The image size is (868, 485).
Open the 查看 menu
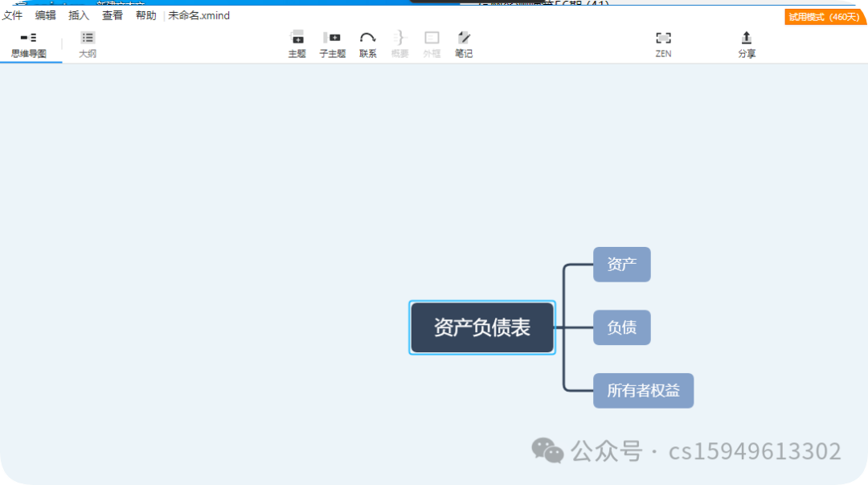click(112, 15)
